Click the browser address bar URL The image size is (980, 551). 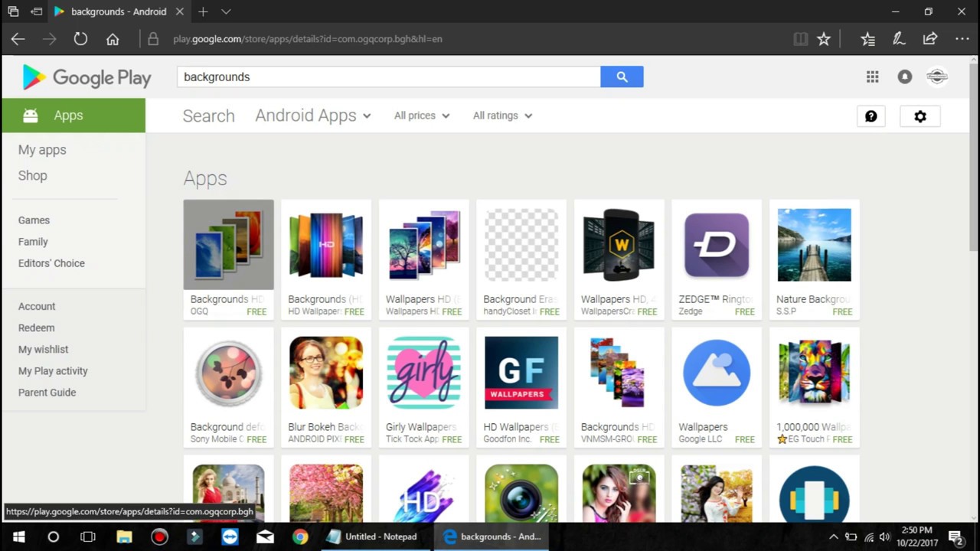(307, 39)
